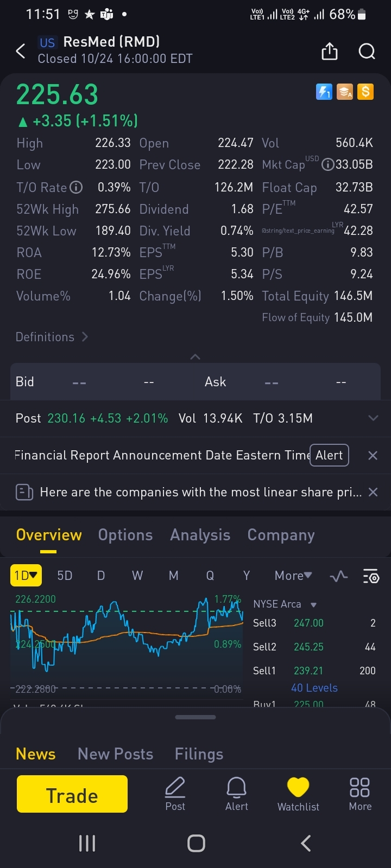Tap the blue lightning bolt badge
The width and height of the screenshot is (391, 868).
(x=324, y=92)
